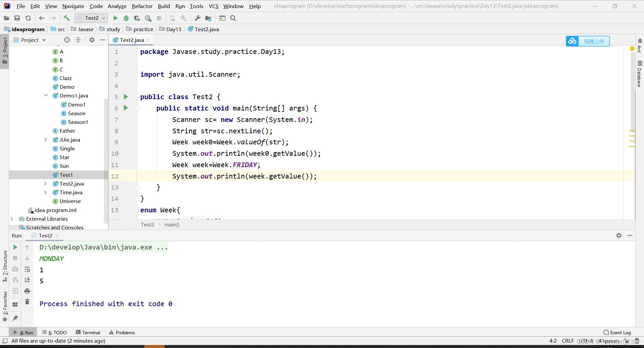Screen dimensions: 644x348
Task: Click the main() editor breadcrumb
Action: 172,224
